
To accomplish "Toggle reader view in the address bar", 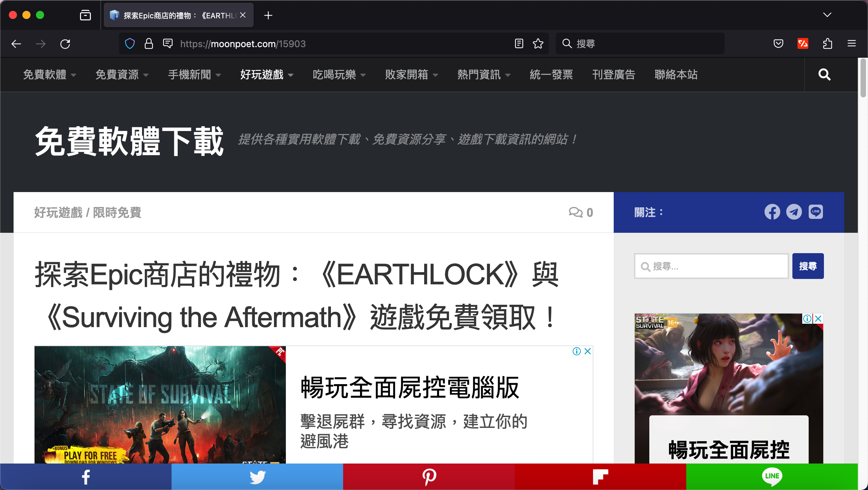I will click(518, 43).
